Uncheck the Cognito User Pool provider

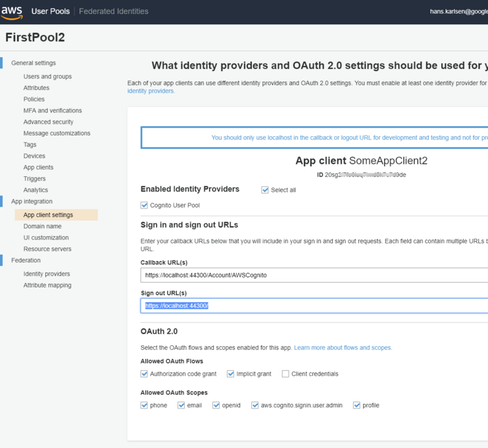pos(145,205)
